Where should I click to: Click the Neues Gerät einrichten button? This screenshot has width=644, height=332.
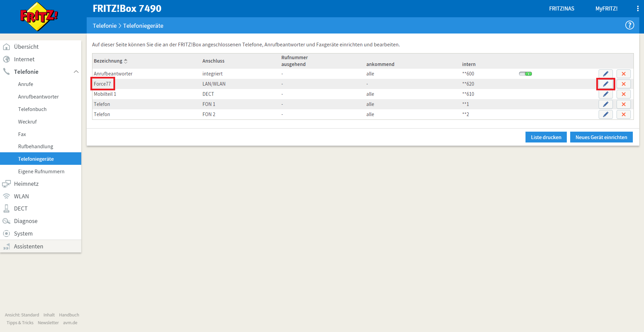[x=601, y=137]
